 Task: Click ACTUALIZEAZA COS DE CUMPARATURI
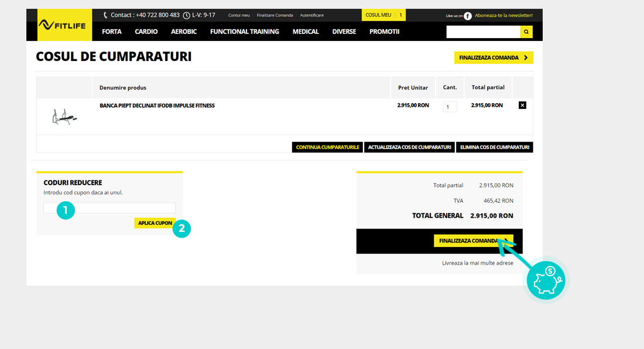coord(409,148)
